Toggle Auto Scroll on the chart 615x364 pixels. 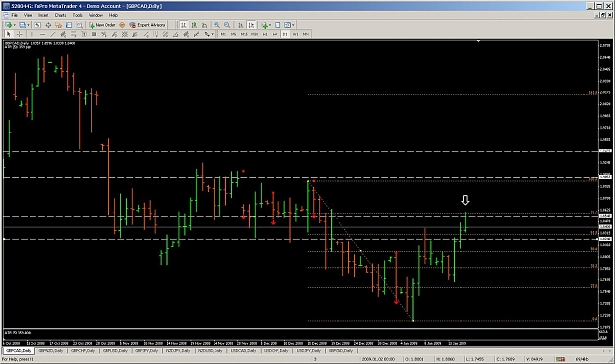(241, 25)
